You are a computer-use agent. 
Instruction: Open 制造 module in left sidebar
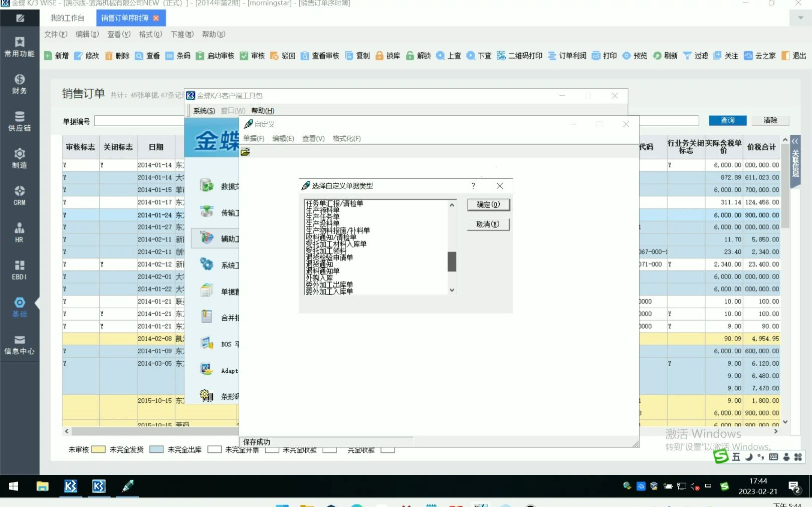point(20,158)
